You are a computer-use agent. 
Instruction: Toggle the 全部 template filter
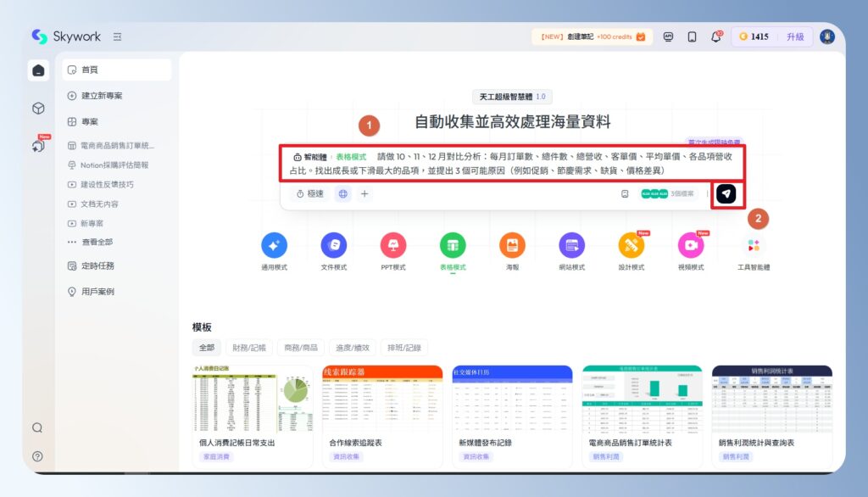pos(205,347)
